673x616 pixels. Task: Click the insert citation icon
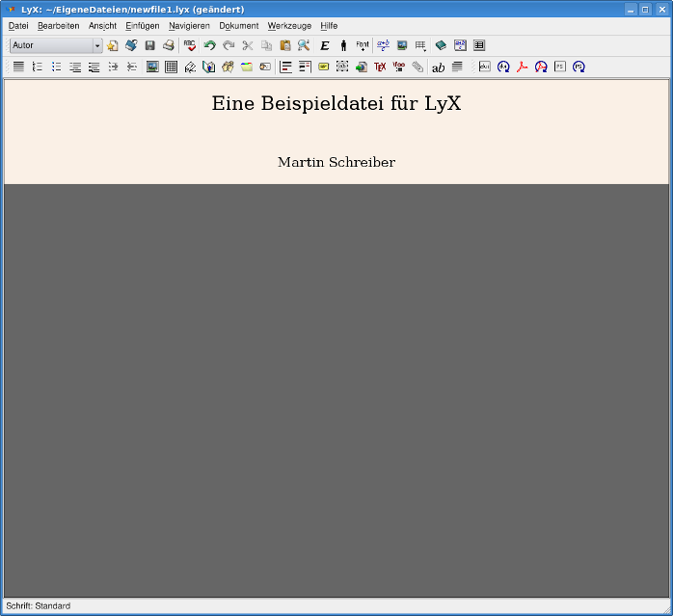coord(228,67)
